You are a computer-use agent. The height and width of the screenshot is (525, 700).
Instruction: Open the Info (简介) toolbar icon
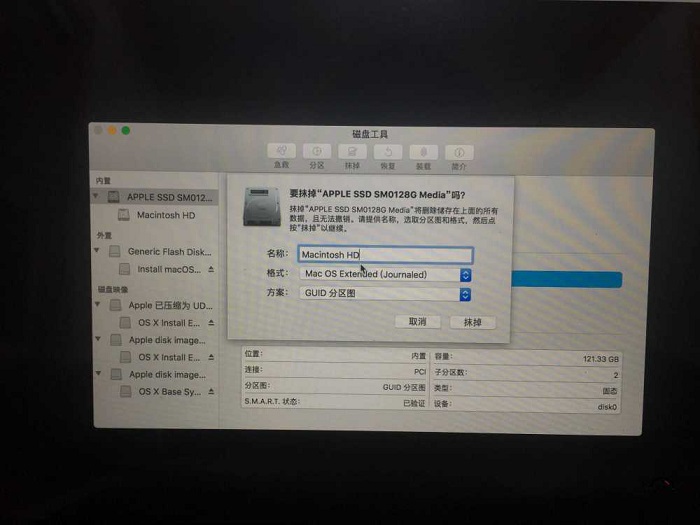459,153
